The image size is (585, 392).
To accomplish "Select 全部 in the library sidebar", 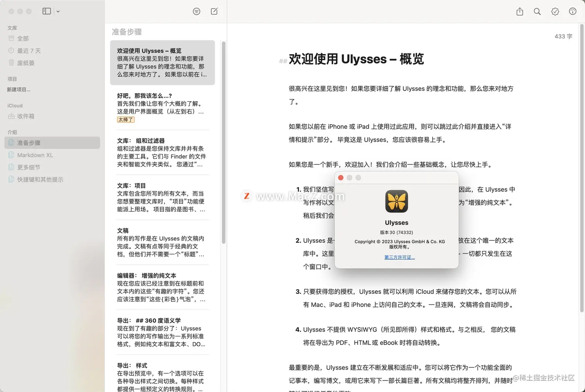I will tap(52, 38).
